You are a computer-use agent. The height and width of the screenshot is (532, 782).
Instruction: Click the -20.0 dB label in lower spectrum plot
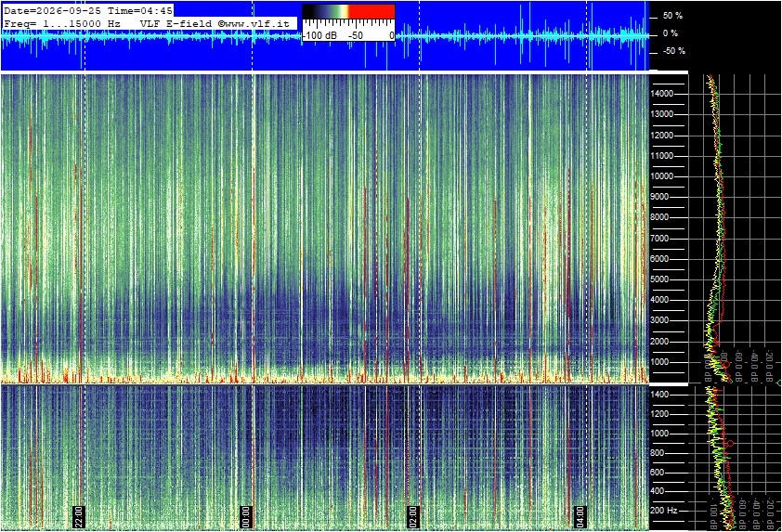[769, 513]
